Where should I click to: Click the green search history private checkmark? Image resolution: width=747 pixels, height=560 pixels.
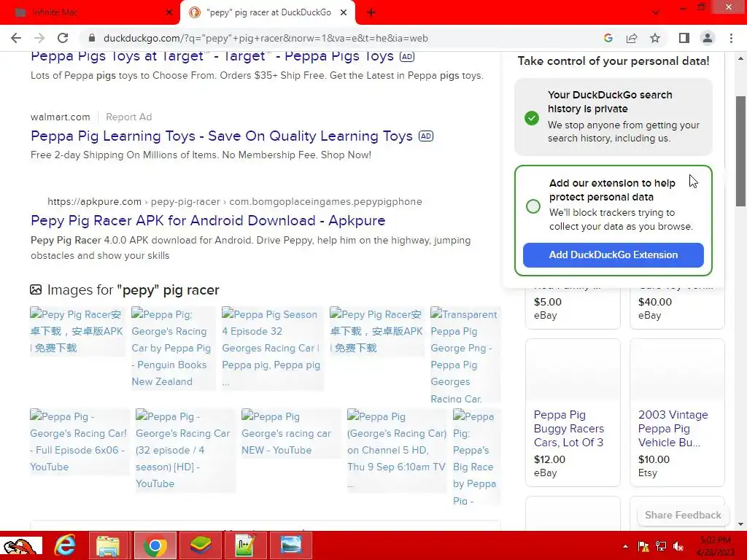[x=532, y=117]
